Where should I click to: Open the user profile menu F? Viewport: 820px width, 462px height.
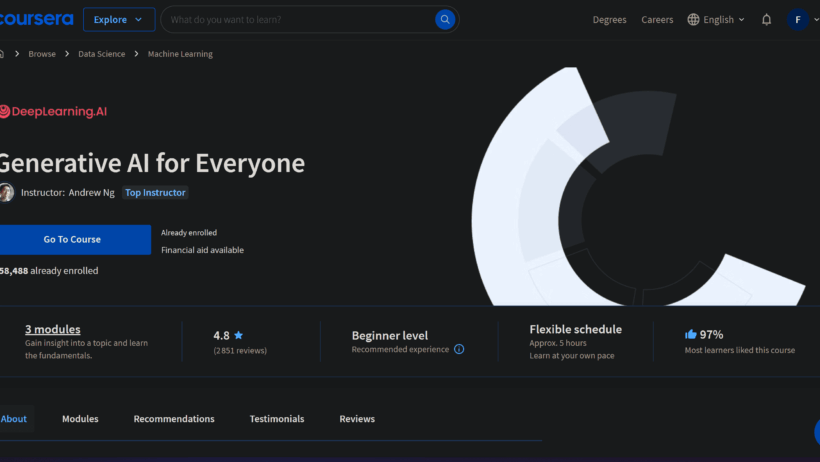click(x=798, y=20)
